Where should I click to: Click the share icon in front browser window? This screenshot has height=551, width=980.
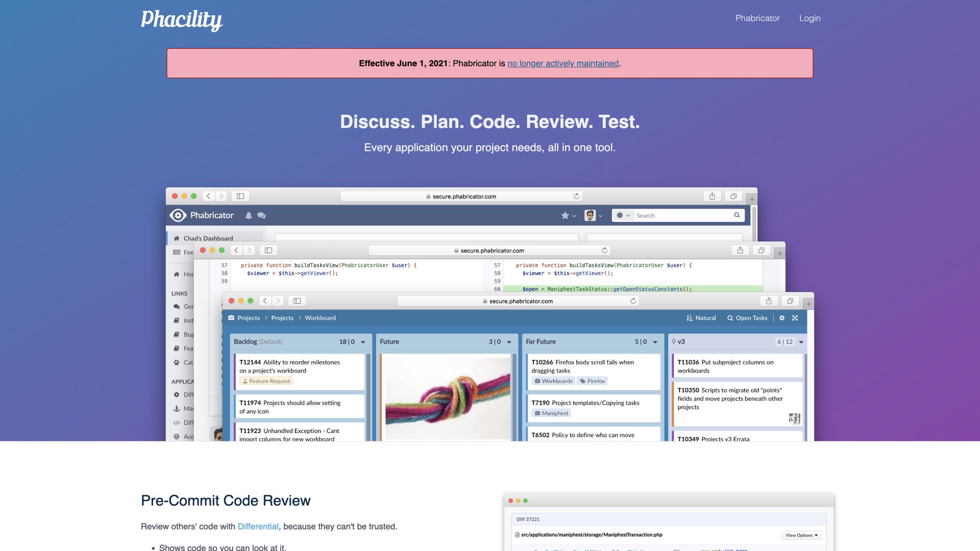click(769, 301)
